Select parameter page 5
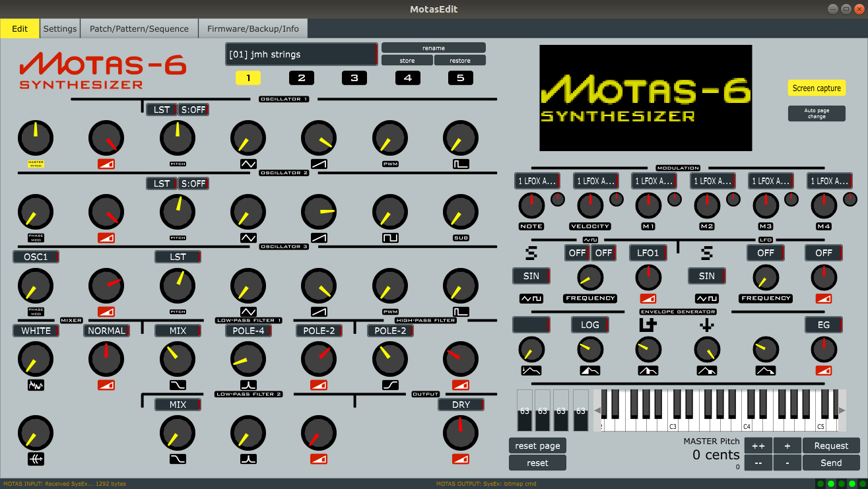This screenshot has width=868, height=489. pyautogui.click(x=461, y=78)
